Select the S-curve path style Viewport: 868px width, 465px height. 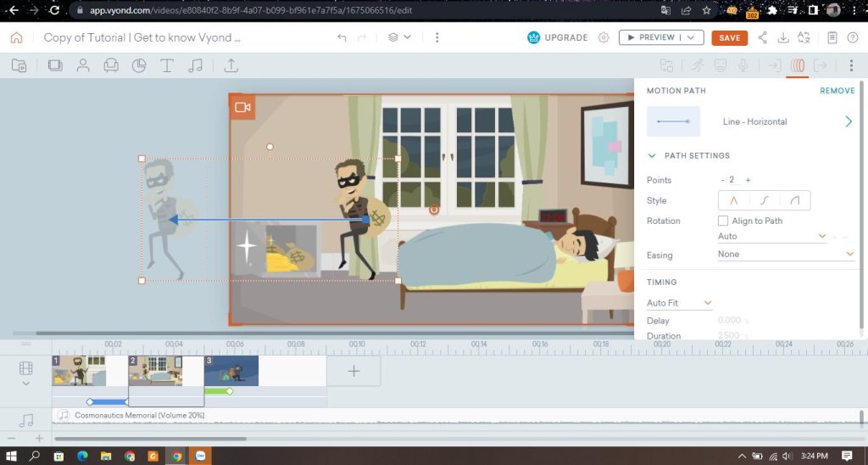(x=765, y=200)
